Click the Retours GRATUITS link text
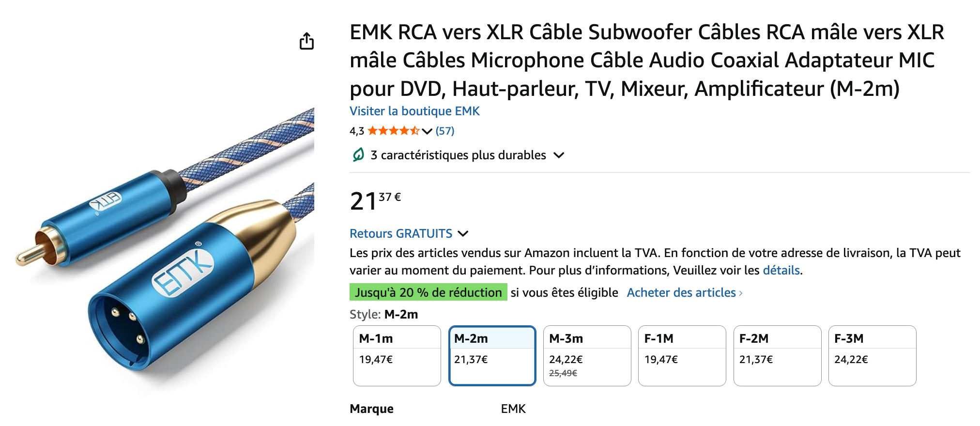This screenshot has width=980, height=426. click(401, 234)
